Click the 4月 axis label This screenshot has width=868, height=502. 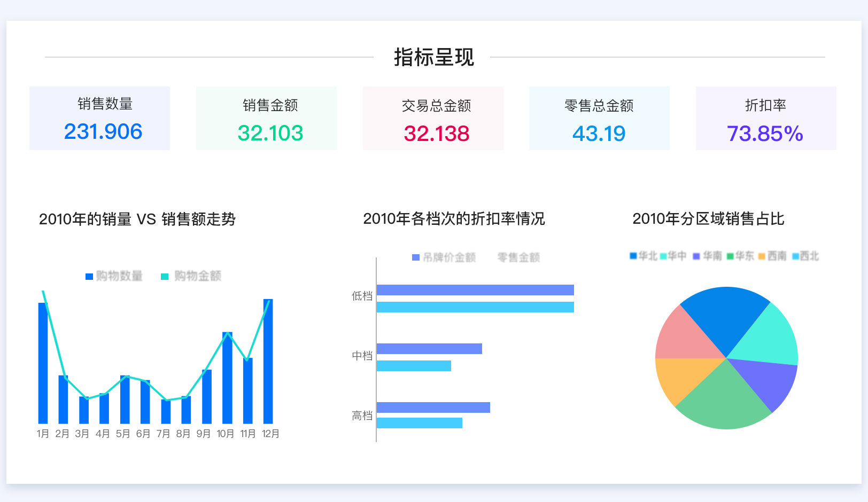(x=103, y=434)
